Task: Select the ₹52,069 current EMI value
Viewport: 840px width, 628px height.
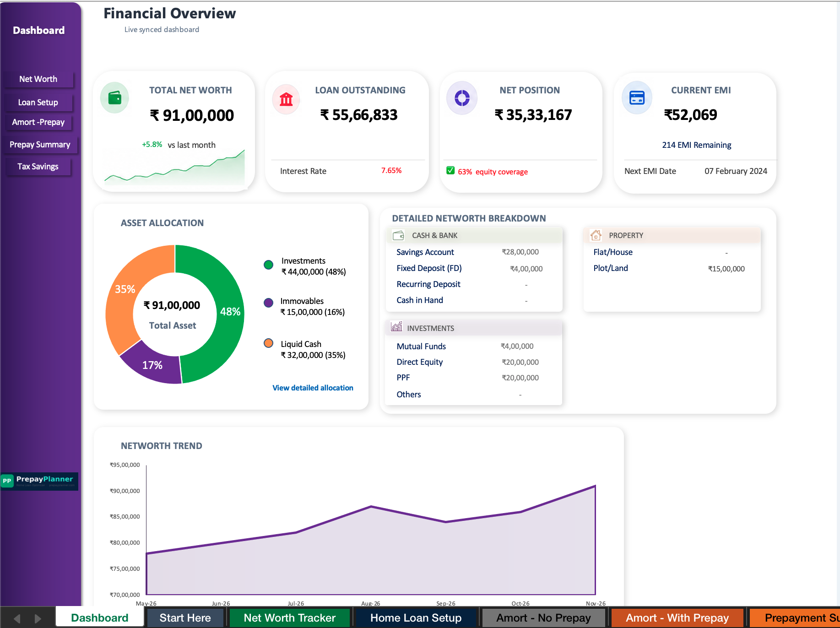Action: [x=690, y=114]
